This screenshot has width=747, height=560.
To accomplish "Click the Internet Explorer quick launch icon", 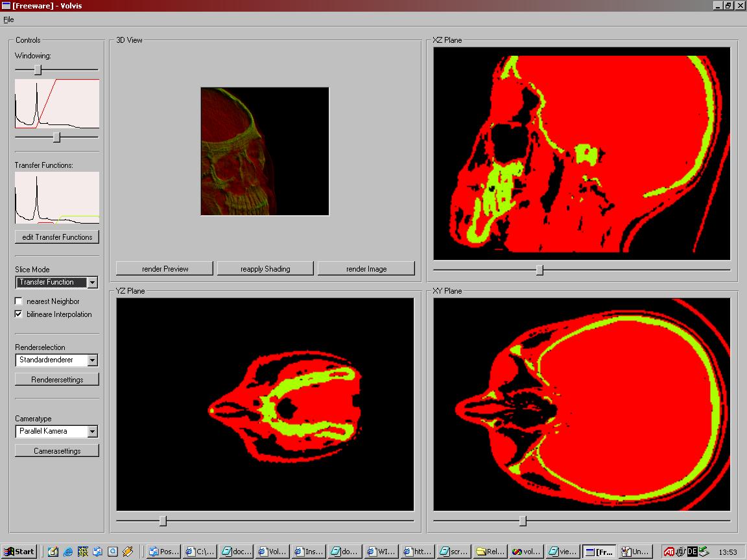I will [68, 552].
